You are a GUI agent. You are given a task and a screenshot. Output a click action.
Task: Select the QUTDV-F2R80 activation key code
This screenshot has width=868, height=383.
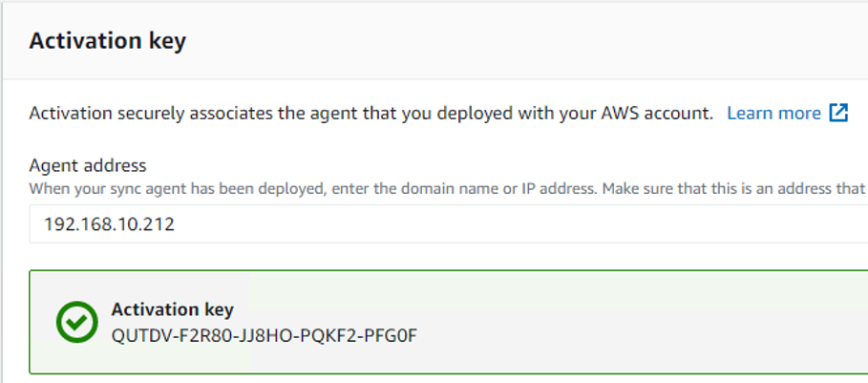tap(264, 335)
